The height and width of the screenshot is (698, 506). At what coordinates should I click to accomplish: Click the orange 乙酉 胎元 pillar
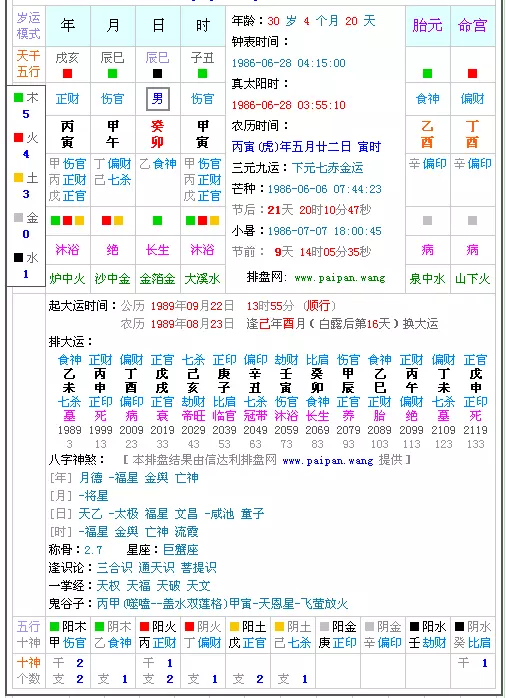(427, 134)
